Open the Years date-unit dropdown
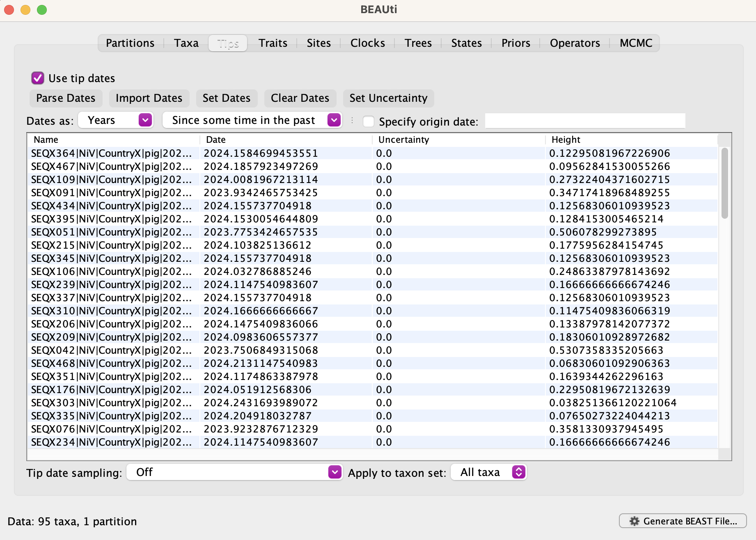This screenshot has width=756, height=540. coord(116,120)
